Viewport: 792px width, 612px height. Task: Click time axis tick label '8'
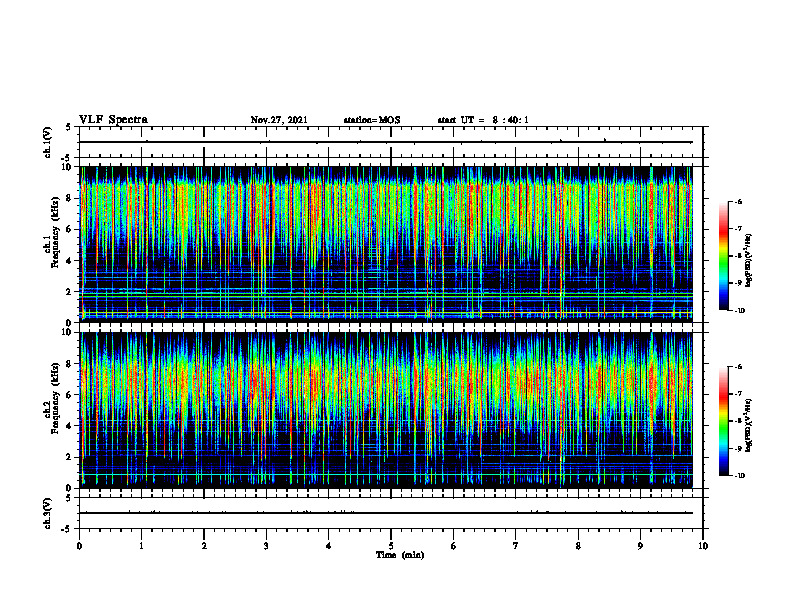pos(578,546)
